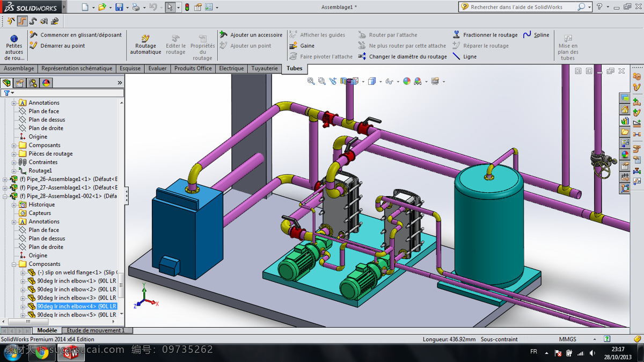Open SolidWorks Resources home in the task pane

pyautogui.click(x=625, y=109)
